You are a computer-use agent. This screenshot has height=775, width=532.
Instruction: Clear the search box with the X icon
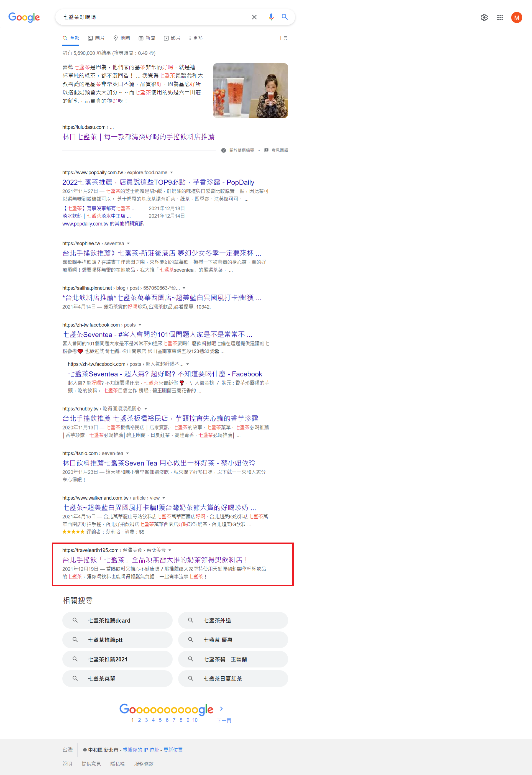[x=254, y=17]
